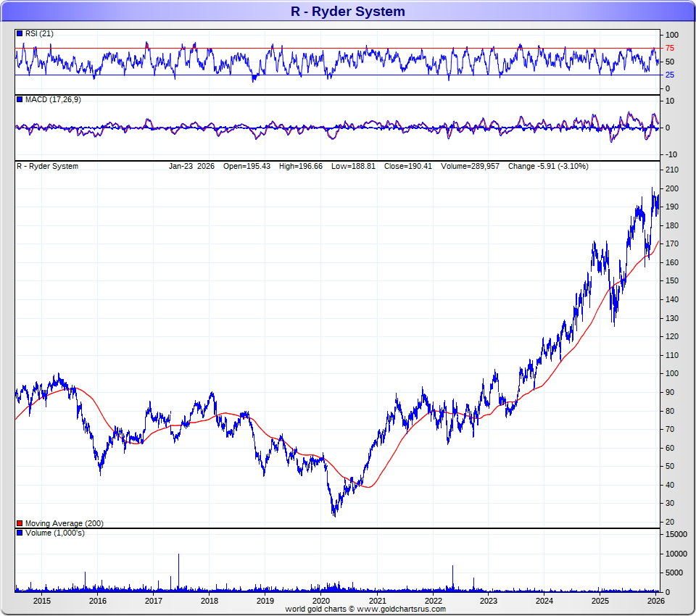Click the 2026 year label on the time axis
The image size is (696, 616).
pos(655,601)
